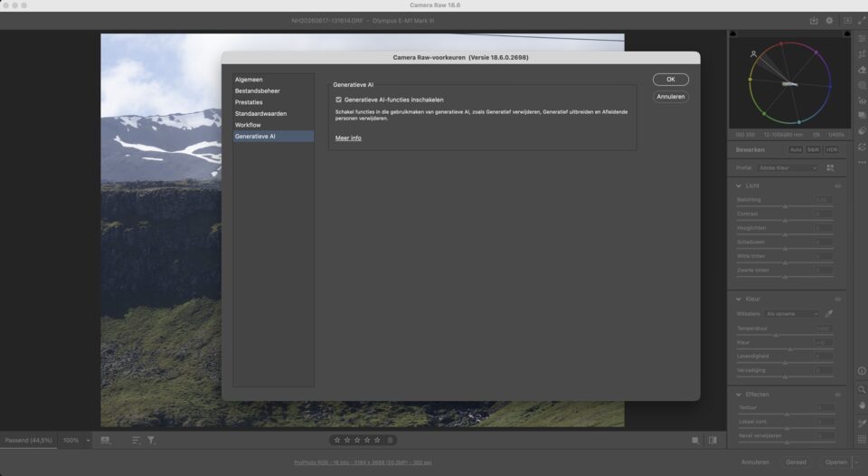Set fifth star in rating bar
The image size is (868, 476).
pos(377,440)
